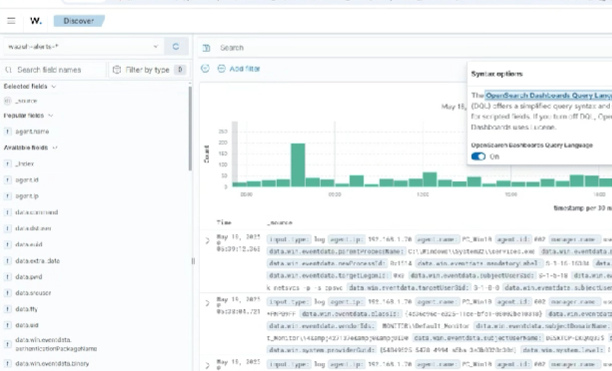This screenshot has width=612, height=371.
Task: Select the agent.name field
Action: pos(32,131)
